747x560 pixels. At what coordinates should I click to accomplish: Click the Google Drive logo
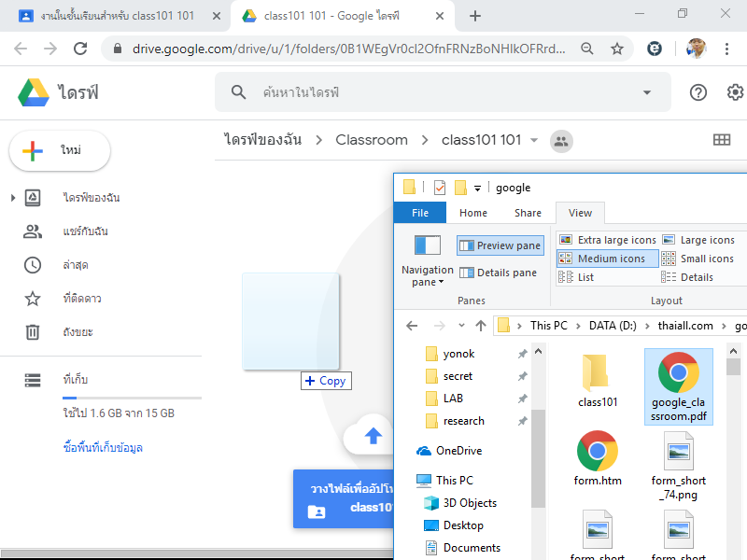pyautogui.click(x=34, y=91)
